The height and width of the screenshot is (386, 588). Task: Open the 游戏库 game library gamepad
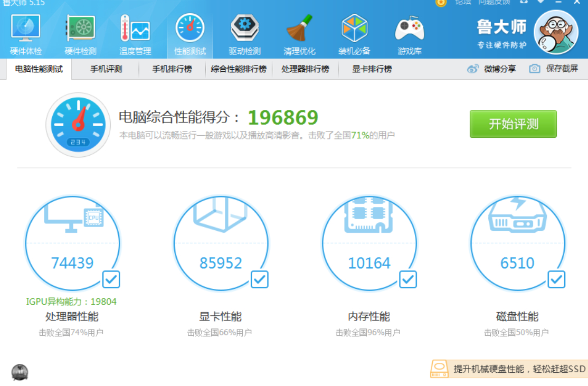(x=410, y=35)
